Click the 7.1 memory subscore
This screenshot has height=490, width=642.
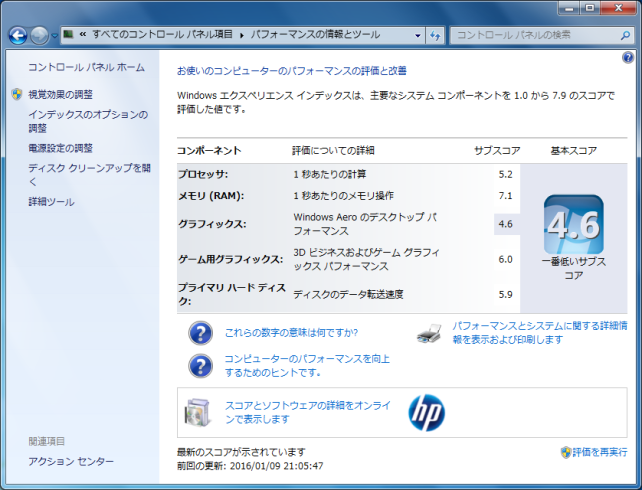tap(506, 196)
